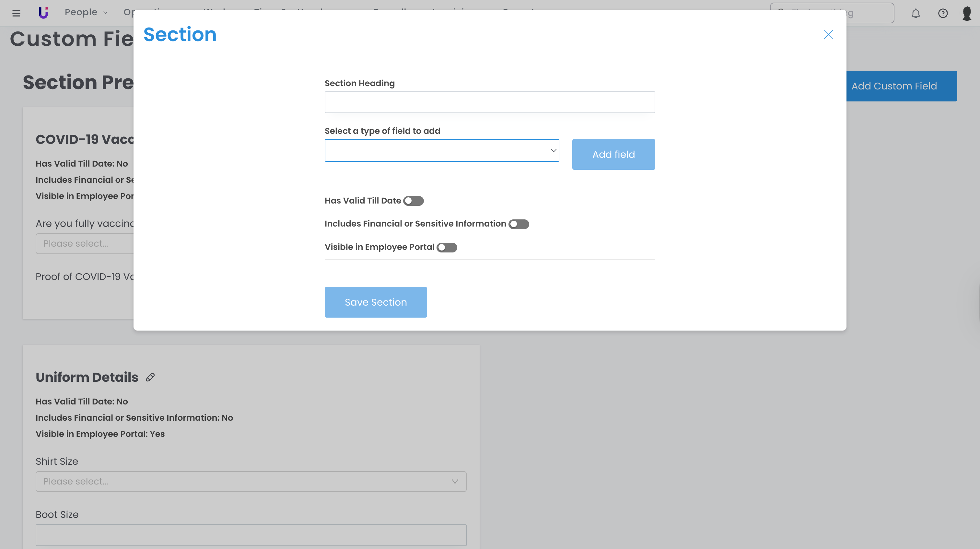
Task: Toggle Has Valid Till Date switch
Action: [414, 201]
